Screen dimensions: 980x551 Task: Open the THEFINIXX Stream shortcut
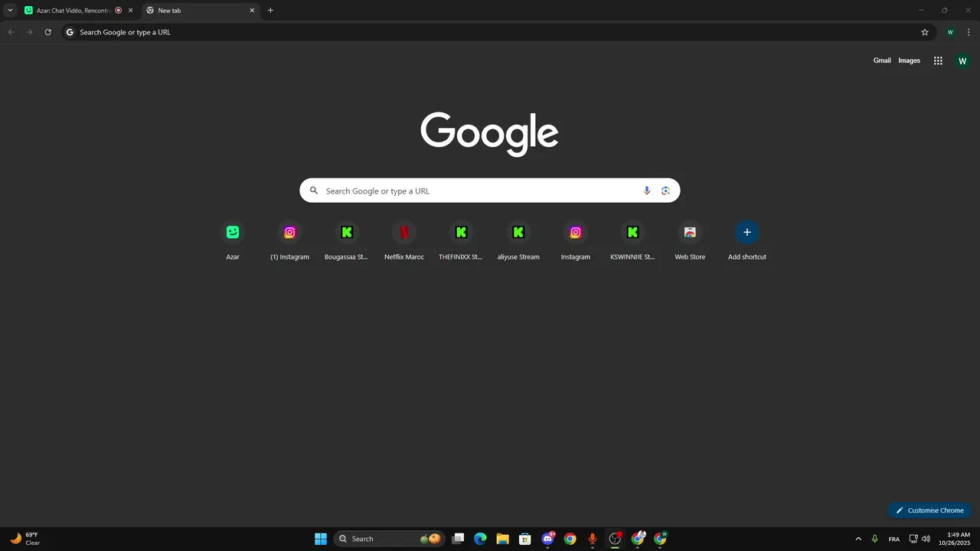[461, 241]
